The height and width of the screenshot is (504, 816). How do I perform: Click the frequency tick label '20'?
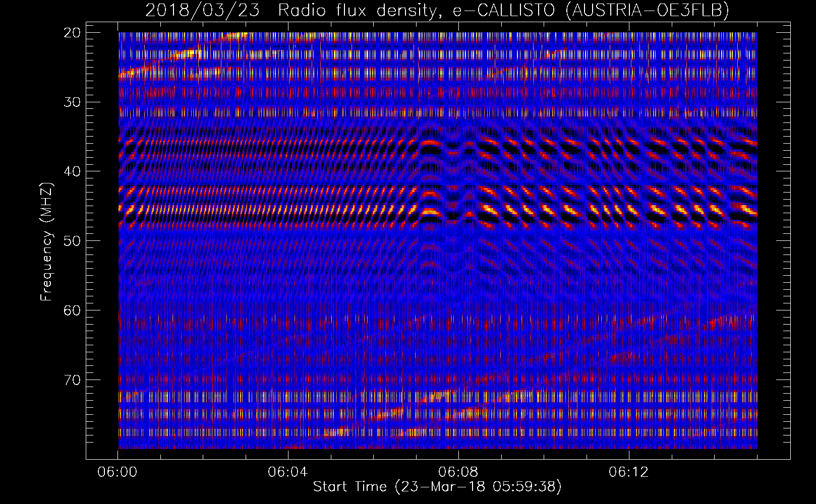73,33
